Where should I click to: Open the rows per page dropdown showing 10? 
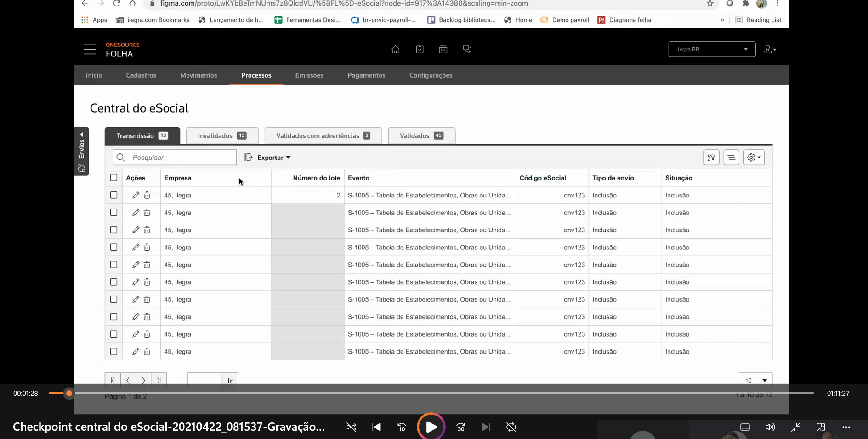click(x=755, y=380)
